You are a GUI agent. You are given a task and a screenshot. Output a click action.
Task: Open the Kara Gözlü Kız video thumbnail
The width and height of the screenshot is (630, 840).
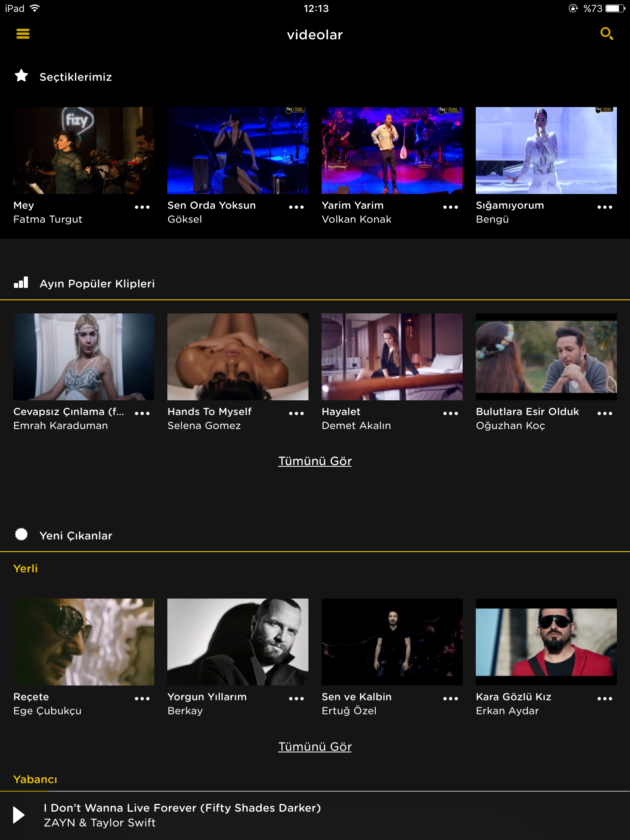[x=546, y=642]
